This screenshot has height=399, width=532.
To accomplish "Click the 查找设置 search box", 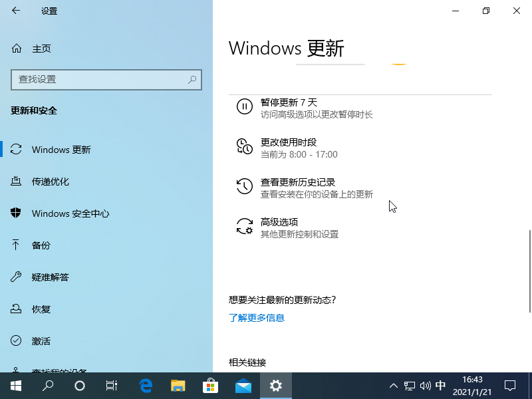I will [x=100, y=79].
